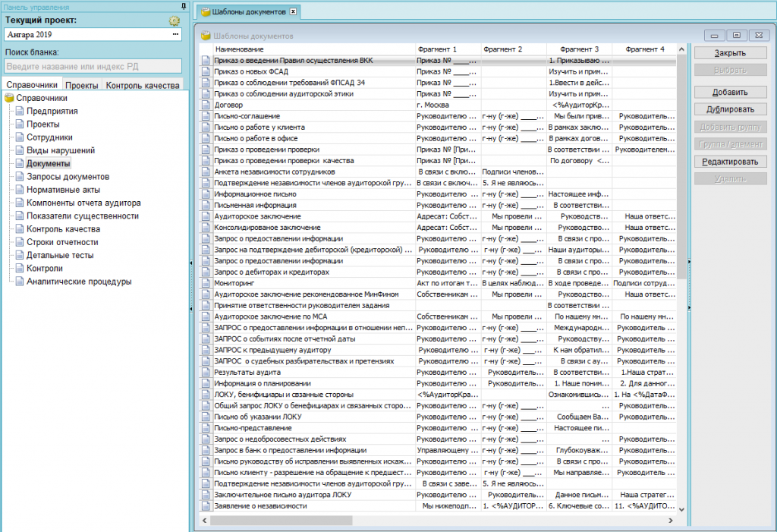Click the horizontal scrollbar thumb of the table
Screen dimensions: 777x532
[x=281, y=521]
